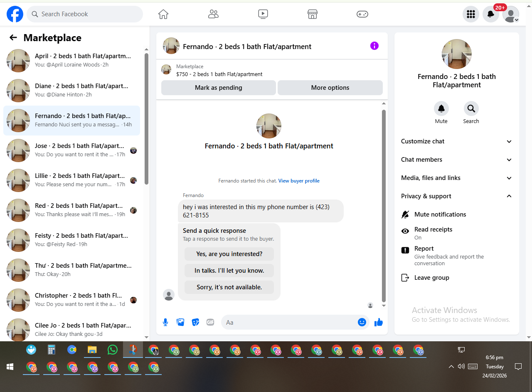Viewport: 532px width, 392px height.
Task: Choose a sticker icon
Action: click(195, 322)
